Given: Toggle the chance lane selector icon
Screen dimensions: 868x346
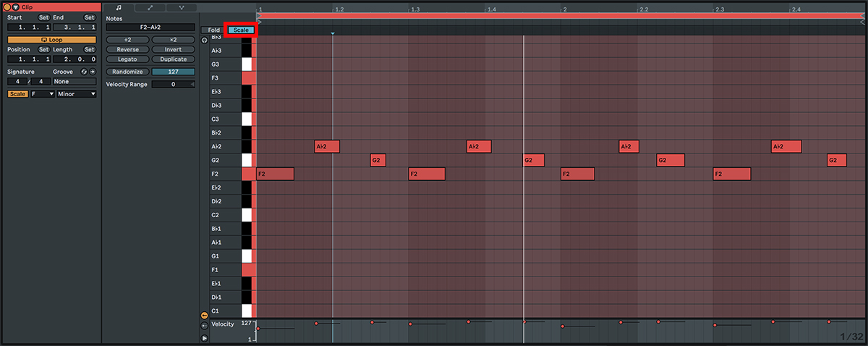Looking at the screenshot, I should coord(205,326).
